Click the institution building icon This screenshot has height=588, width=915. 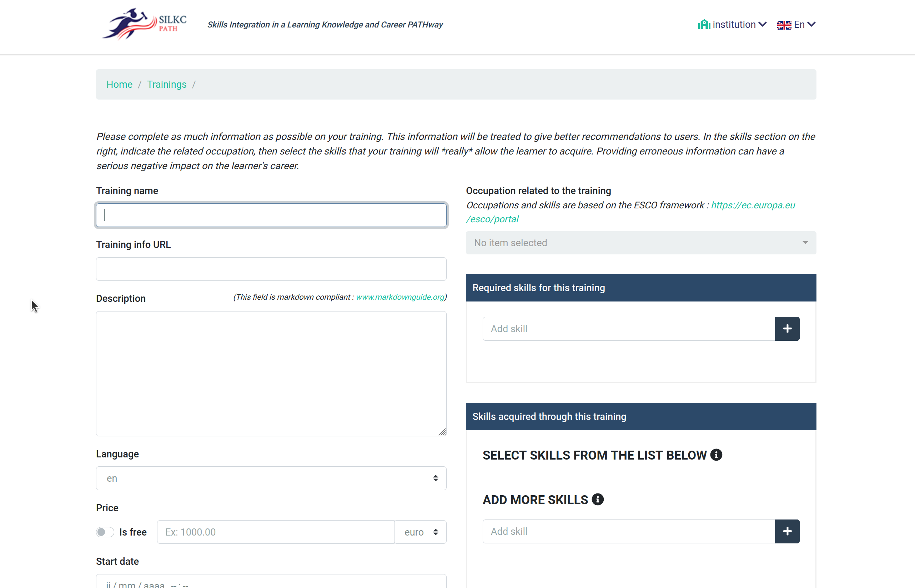coord(704,25)
